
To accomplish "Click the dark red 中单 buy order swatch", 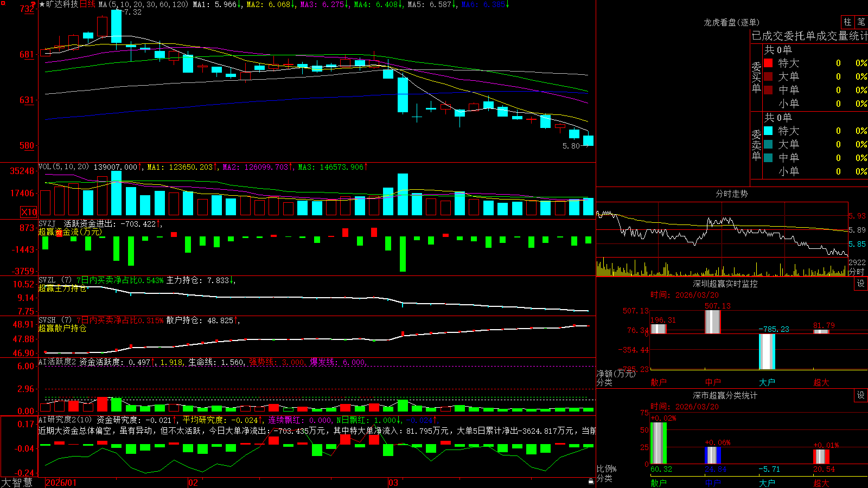I will (768, 90).
